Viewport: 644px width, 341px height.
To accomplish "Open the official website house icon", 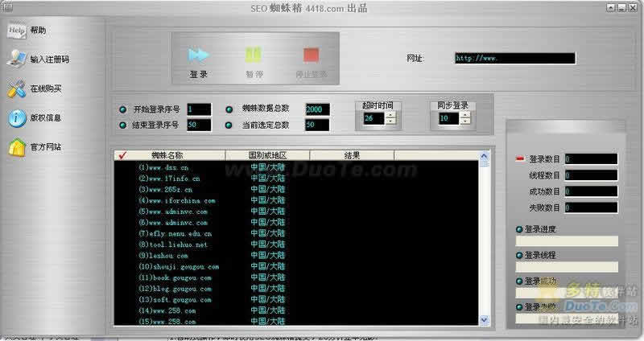I will (x=17, y=147).
